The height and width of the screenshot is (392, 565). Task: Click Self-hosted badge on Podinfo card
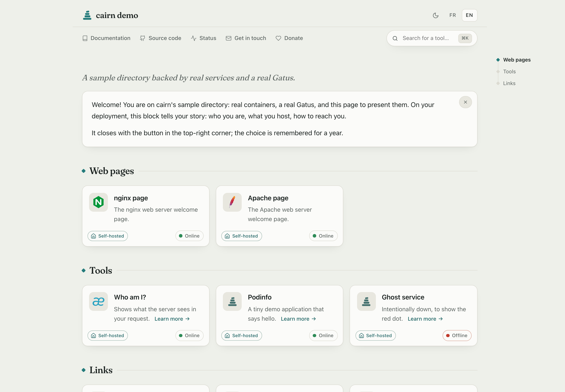tap(241, 336)
